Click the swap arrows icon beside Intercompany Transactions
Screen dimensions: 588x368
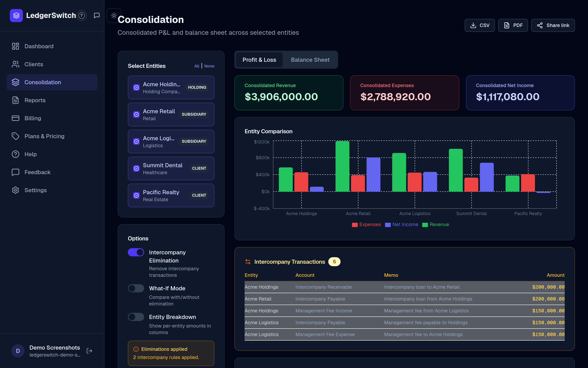(248, 262)
